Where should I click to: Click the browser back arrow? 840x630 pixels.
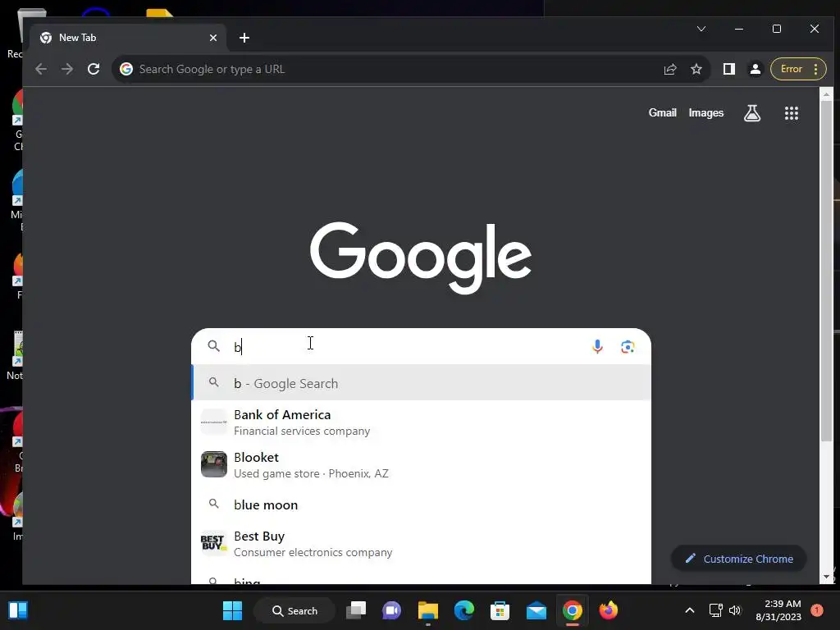click(41, 69)
